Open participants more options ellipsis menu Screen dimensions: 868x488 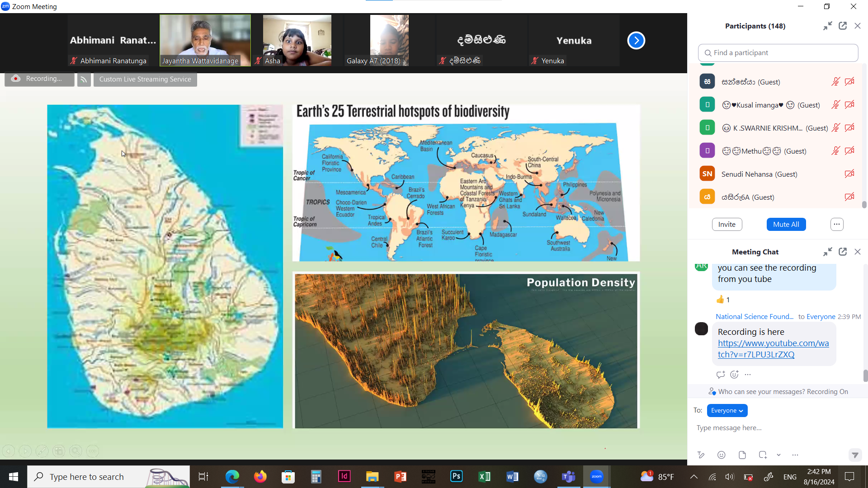point(836,224)
